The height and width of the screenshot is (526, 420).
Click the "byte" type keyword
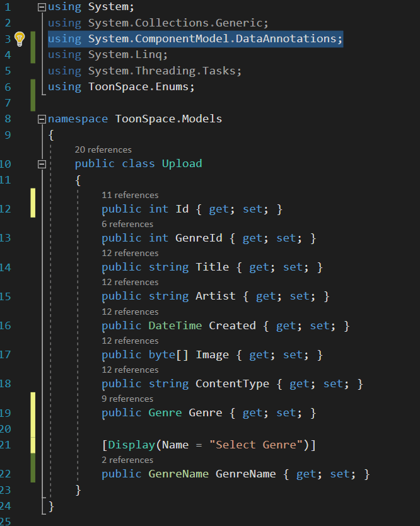(x=161, y=355)
